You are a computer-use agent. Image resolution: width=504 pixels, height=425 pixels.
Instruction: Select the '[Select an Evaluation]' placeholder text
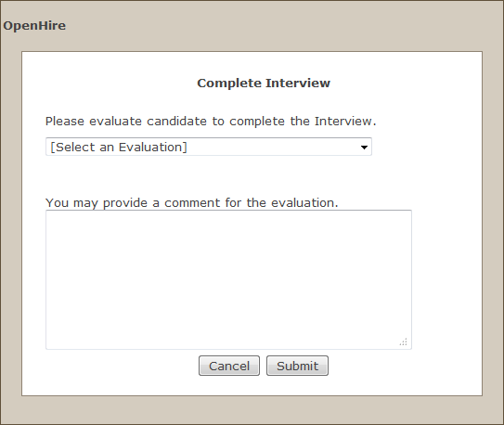[119, 147]
